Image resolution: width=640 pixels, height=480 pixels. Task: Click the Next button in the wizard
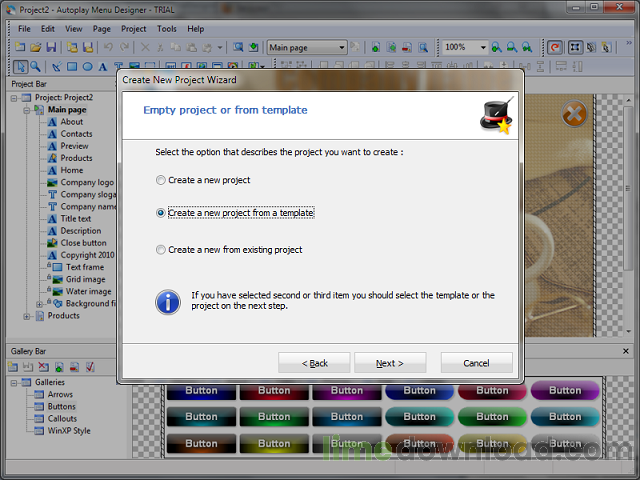[390, 363]
